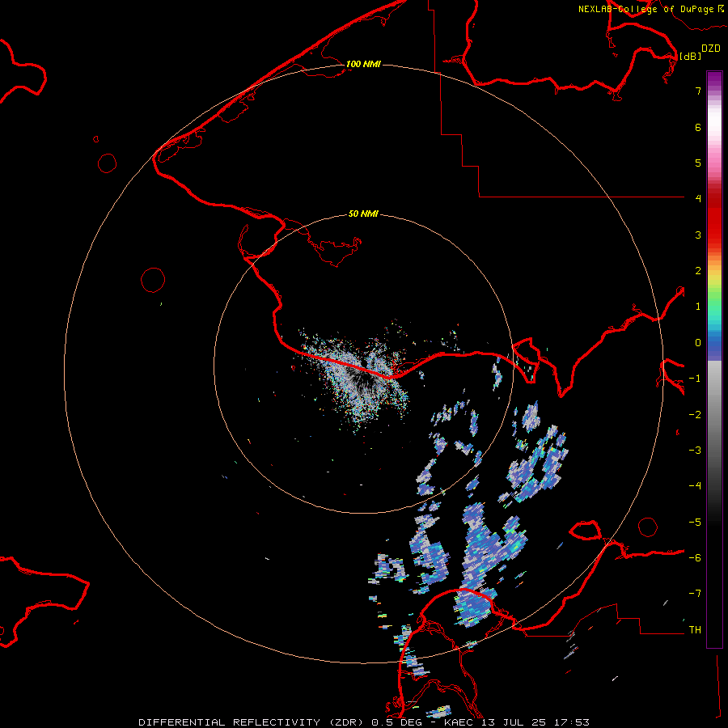Click the "-5" value on the dB scale
728x728 pixels.
[695, 523]
